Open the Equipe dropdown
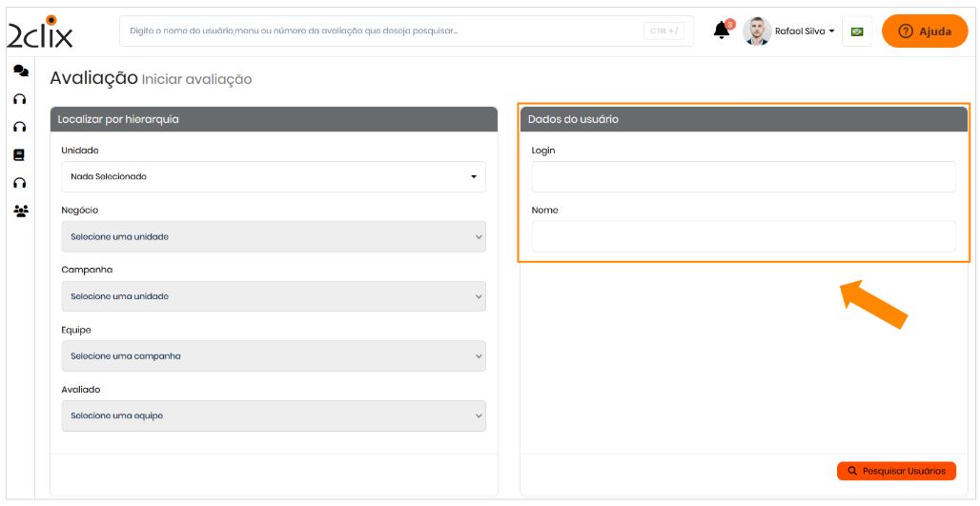The image size is (980, 506). [273, 356]
